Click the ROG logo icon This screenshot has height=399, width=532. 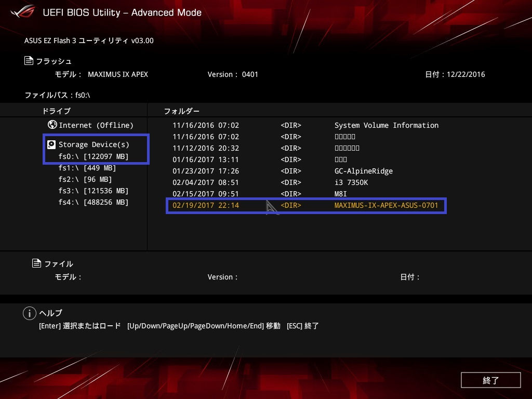click(22, 11)
